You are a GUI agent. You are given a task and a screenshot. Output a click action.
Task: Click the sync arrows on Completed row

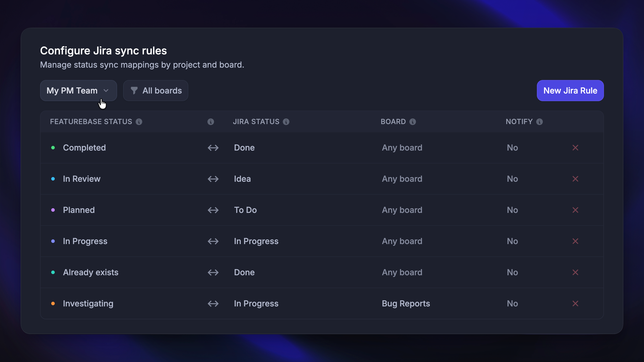coord(213,148)
